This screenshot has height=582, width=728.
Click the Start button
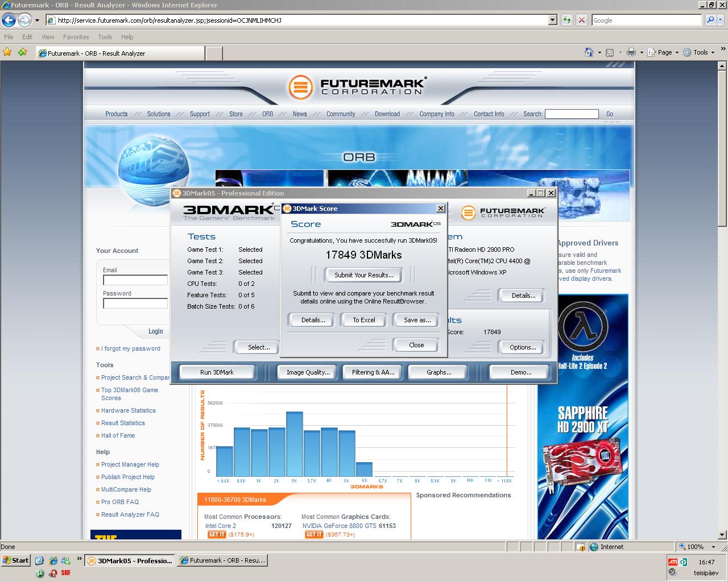pos(16,560)
